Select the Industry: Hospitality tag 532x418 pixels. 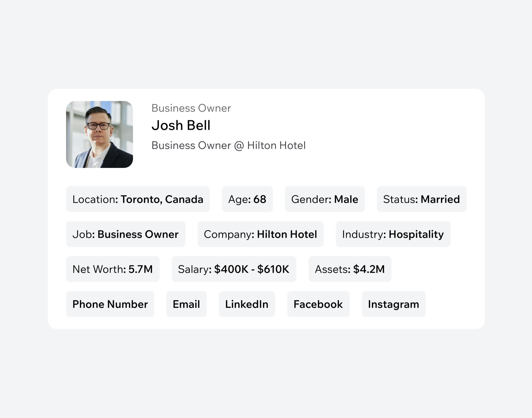[x=393, y=234]
